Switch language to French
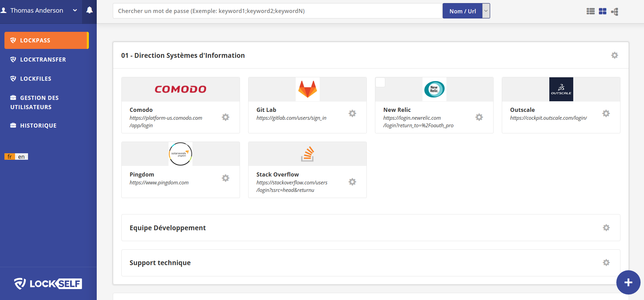This screenshot has width=644, height=300. 10,157
